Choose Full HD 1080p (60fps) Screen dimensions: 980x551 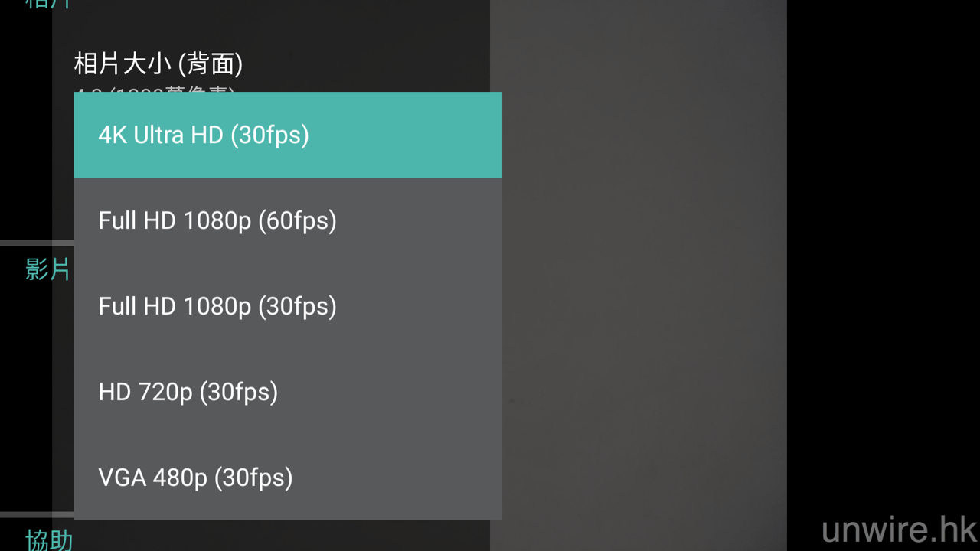pyautogui.click(x=287, y=221)
